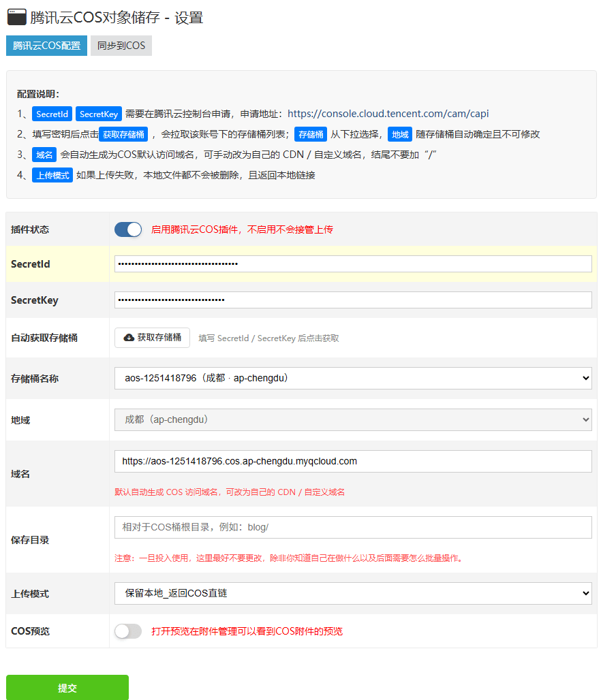Open the 存储桶名称 bucket dropdown
Screen dimensions: 601x700
tap(353, 378)
